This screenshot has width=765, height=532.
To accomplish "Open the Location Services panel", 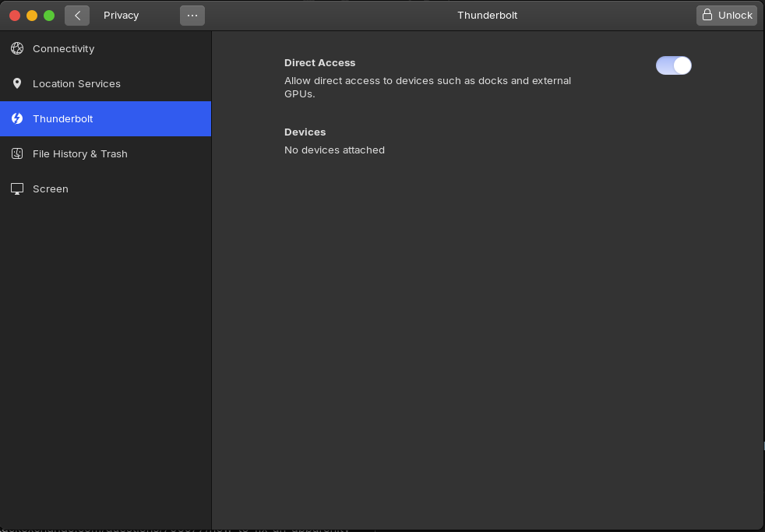I will [x=105, y=84].
